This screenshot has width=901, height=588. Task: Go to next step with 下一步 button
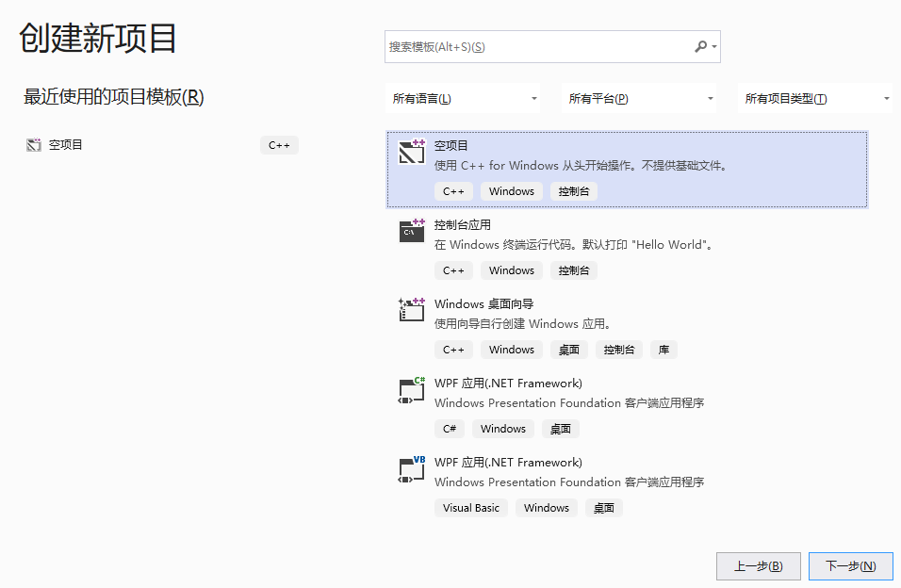tap(850, 566)
